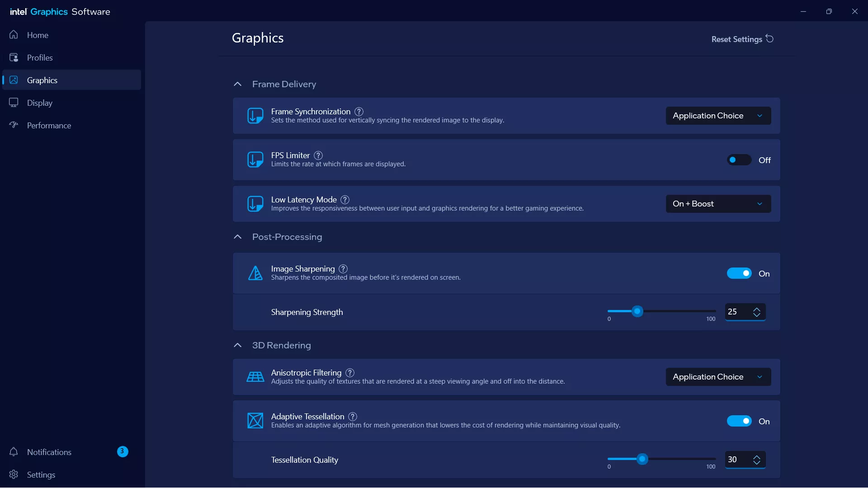Click help icon next to Image Sharpening

[343, 269]
